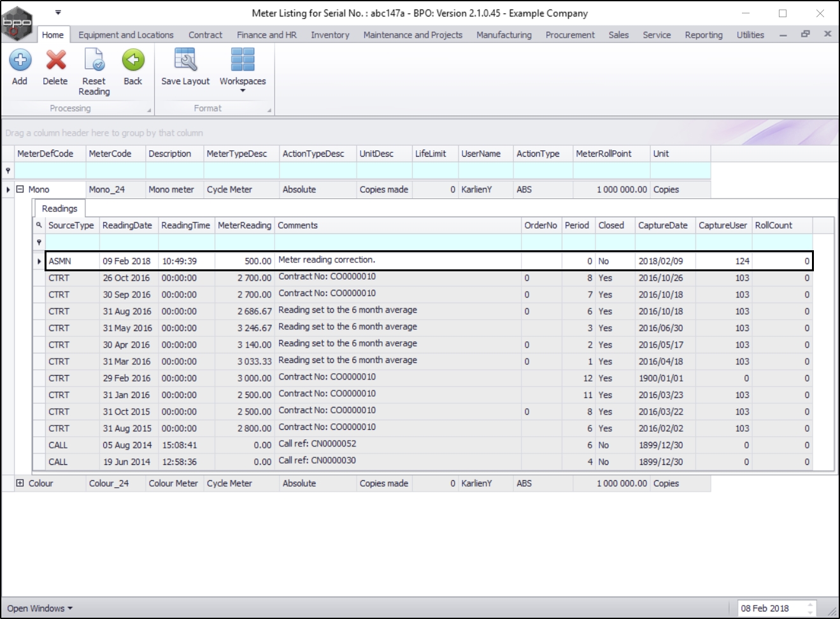Click the green Back arrow icon
The height and width of the screenshot is (619, 840).
click(x=133, y=60)
